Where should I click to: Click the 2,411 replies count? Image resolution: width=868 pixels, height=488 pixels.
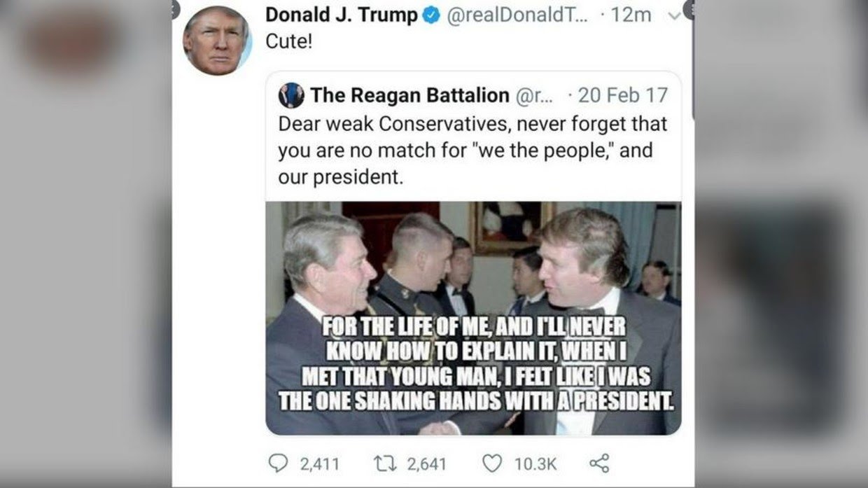319,464
